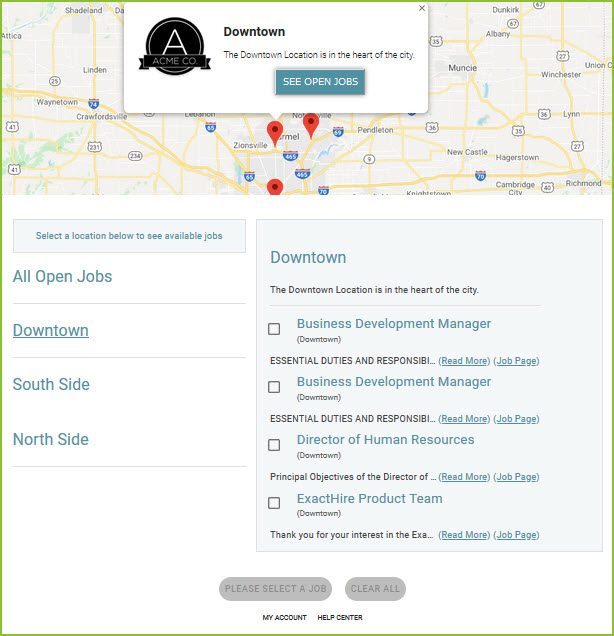Viewport: 614px width, 636px height.
Task: Click the CLEAR ALL button
Action: [375, 589]
